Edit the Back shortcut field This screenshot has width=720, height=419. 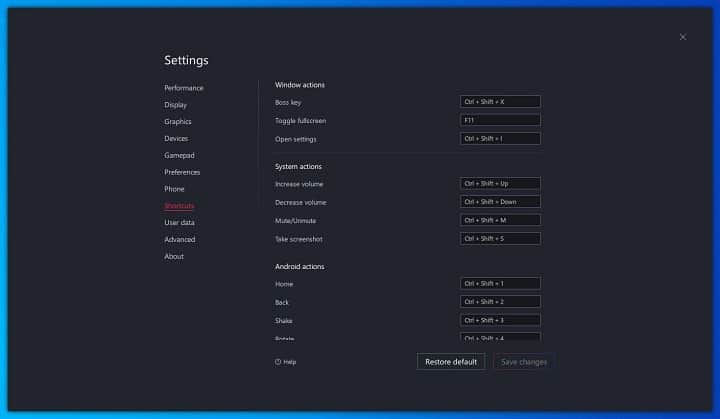pos(500,302)
